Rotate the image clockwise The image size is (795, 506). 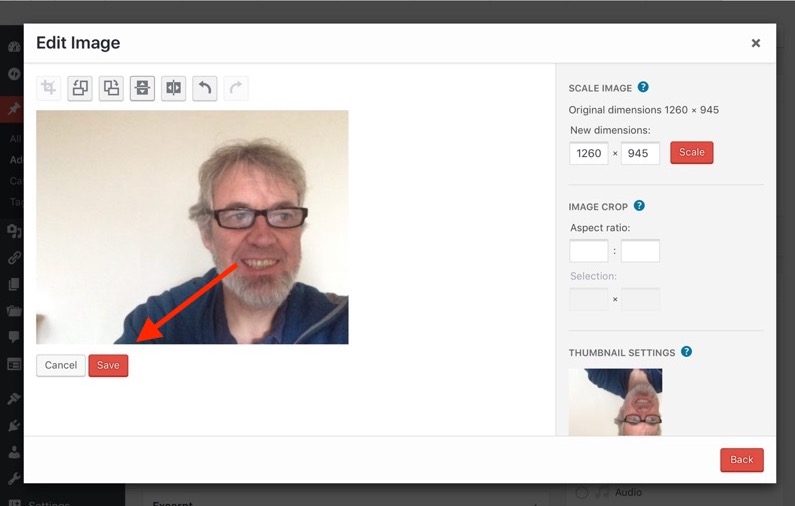tap(111, 88)
